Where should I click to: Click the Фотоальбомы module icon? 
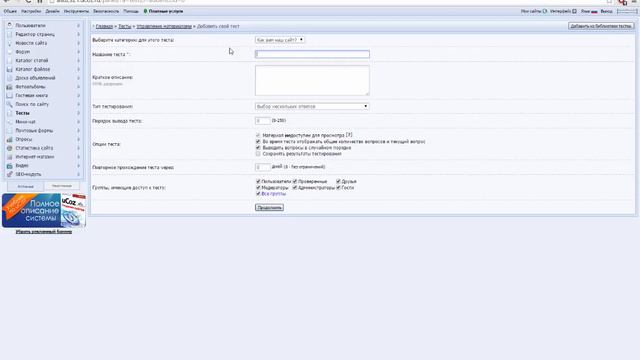pyautogui.click(x=9, y=87)
